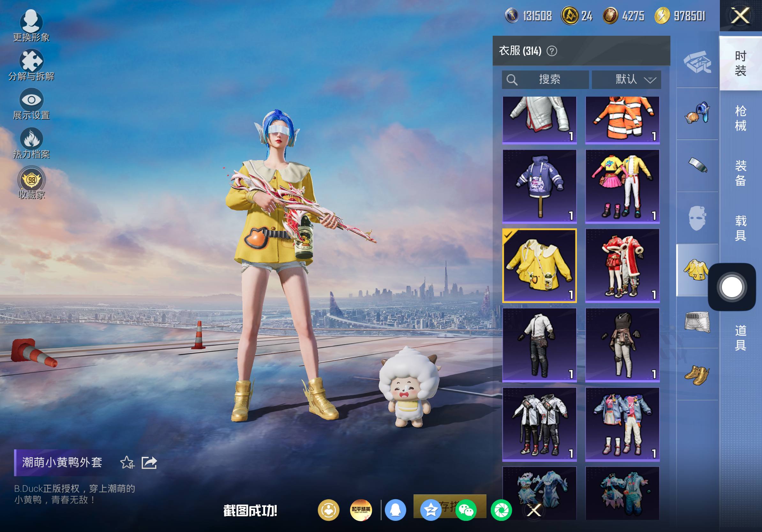Share the outfit via share arrow icon
762x532 pixels.
pyautogui.click(x=149, y=462)
